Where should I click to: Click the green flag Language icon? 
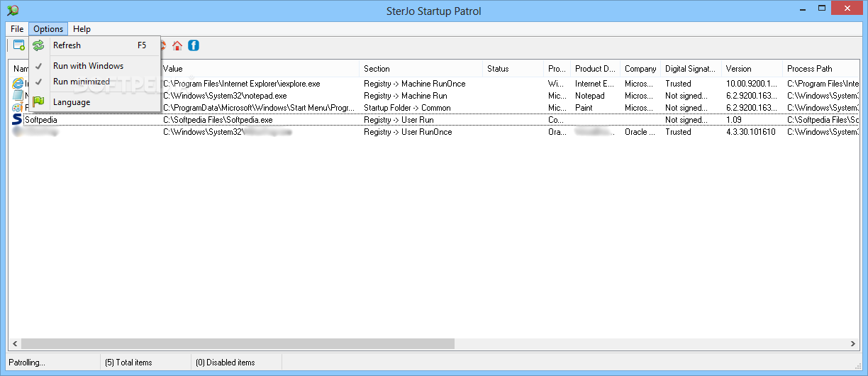click(38, 102)
